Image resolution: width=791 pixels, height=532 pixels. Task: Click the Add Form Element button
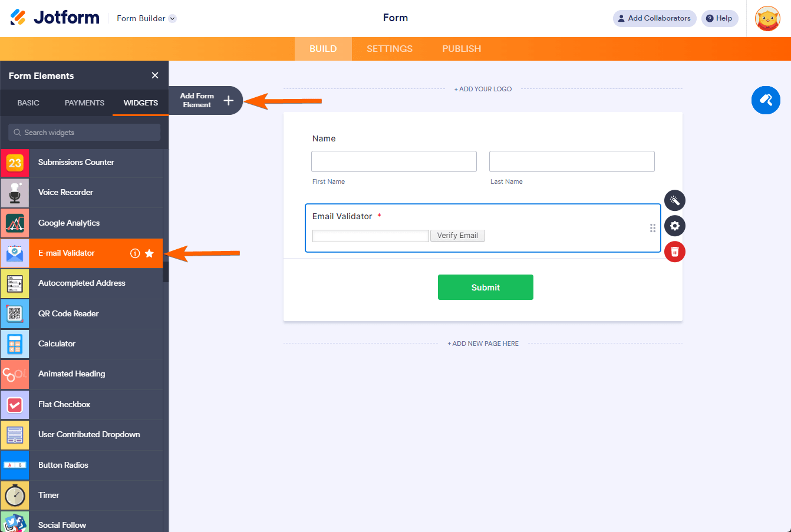click(x=206, y=100)
